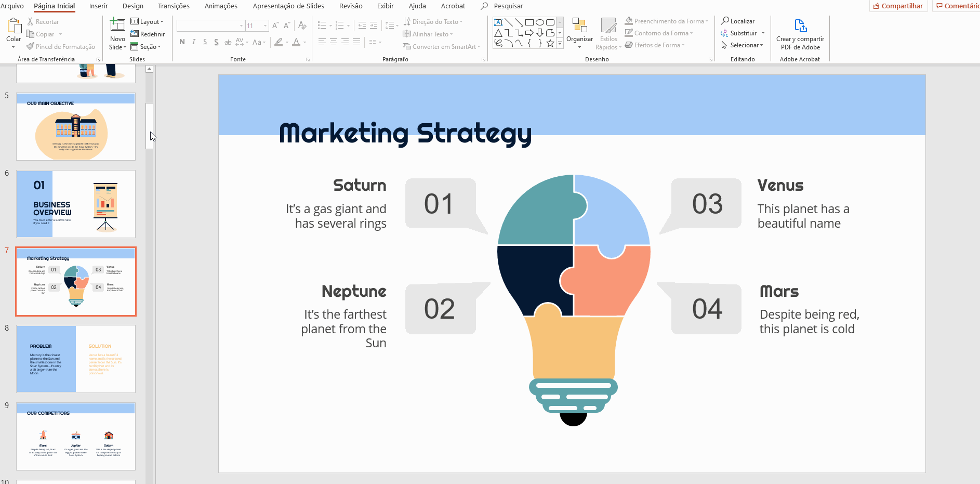Select the star shape in the gallery

[550, 43]
